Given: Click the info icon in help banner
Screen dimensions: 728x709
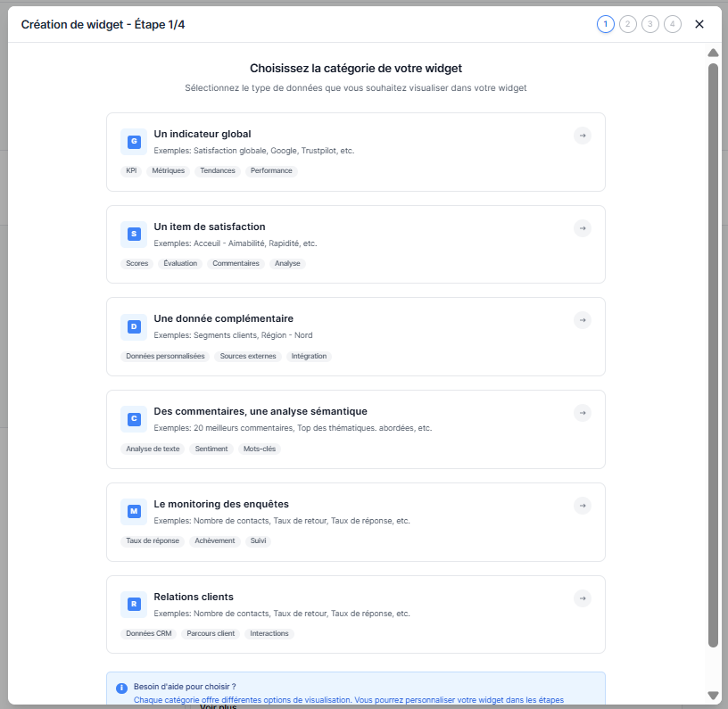Looking at the screenshot, I should point(121,688).
